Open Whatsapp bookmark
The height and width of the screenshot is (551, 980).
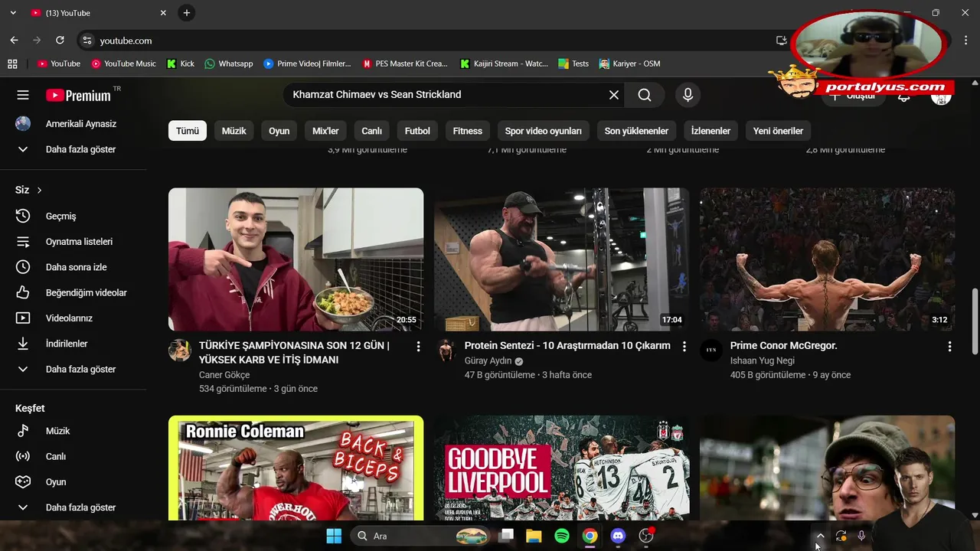coord(228,64)
